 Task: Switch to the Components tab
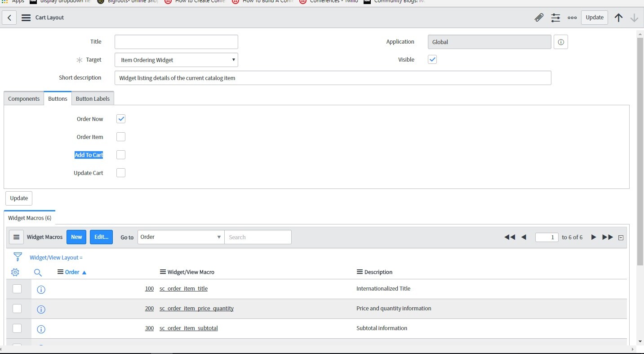[x=24, y=99]
